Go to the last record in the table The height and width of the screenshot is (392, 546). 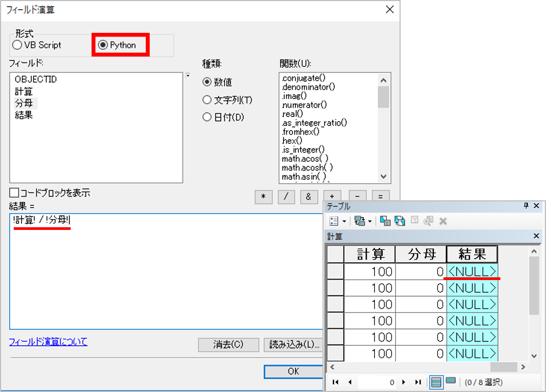(x=418, y=382)
